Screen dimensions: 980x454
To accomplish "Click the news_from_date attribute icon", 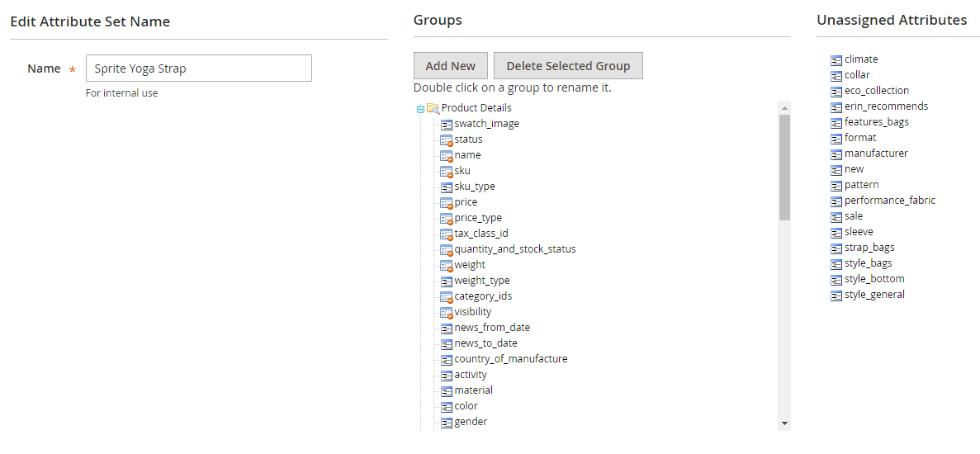I will (447, 328).
